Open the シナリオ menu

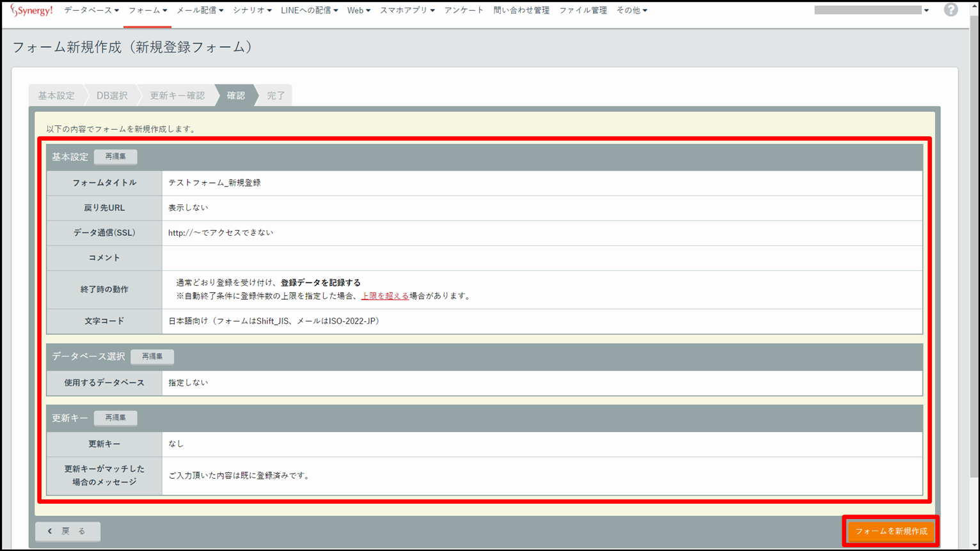tap(252, 10)
